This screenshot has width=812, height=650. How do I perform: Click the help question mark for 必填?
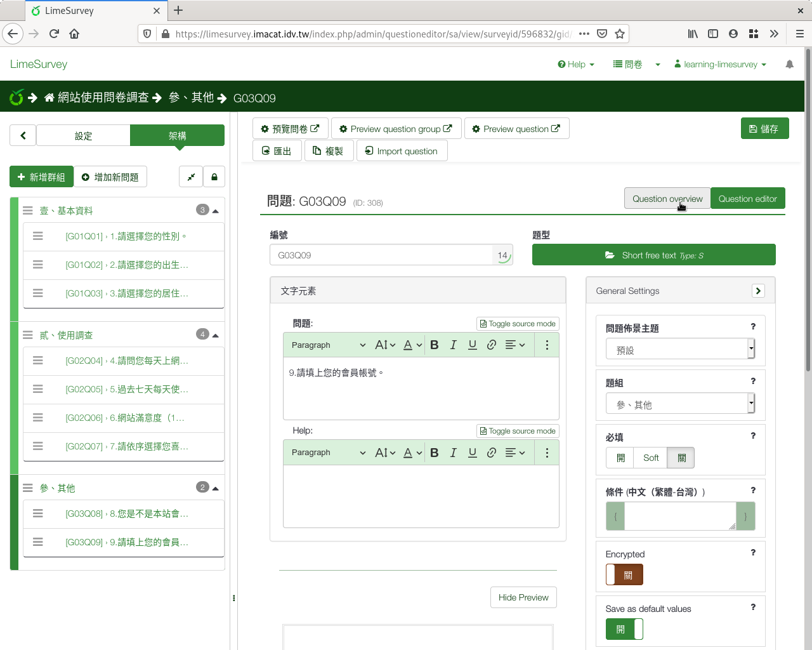click(753, 435)
